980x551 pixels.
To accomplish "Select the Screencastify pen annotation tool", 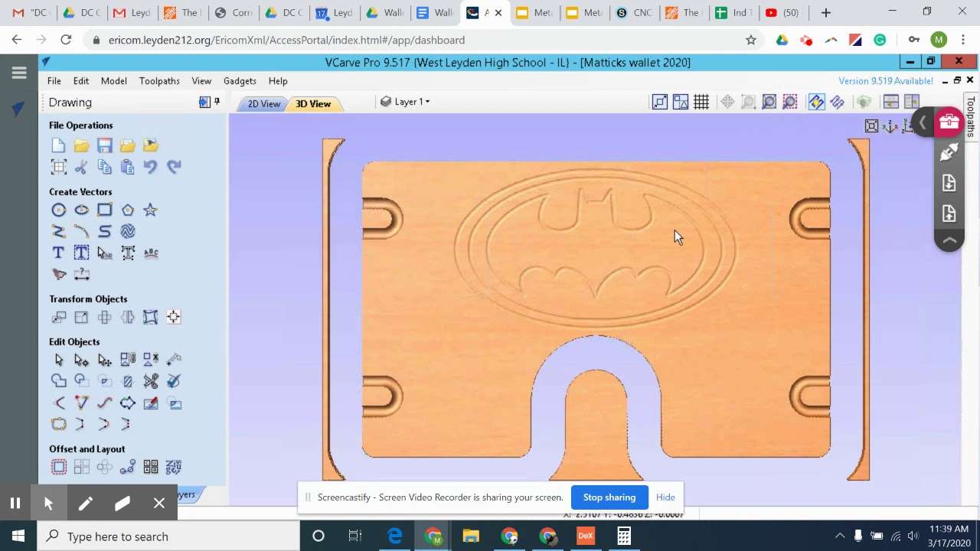I will [85, 504].
